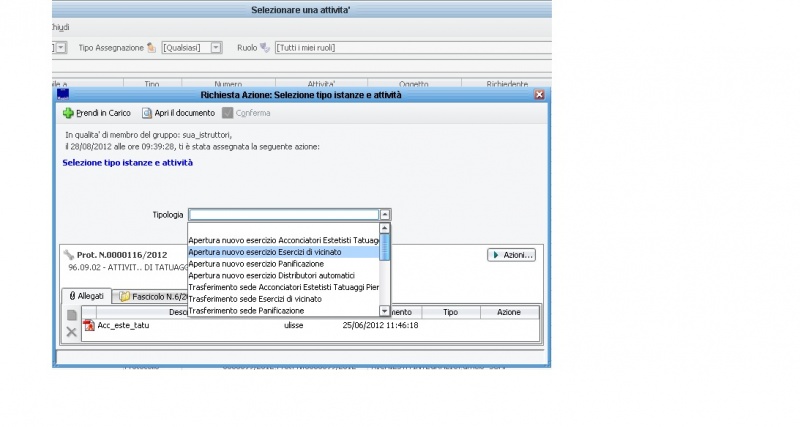The width and height of the screenshot is (800, 427).
Task: Open the partially hidden dropdown left of Tipo Assegnazione
Action: tap(61, 47)
